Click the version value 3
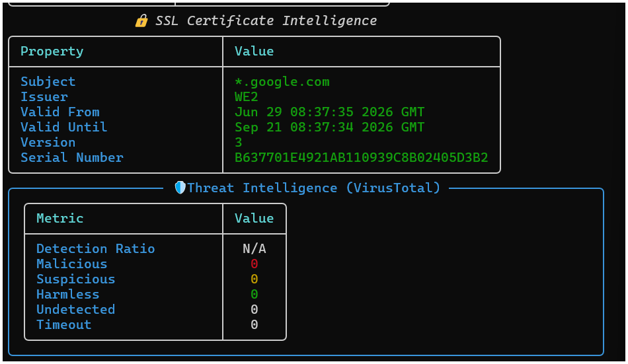Screen dimensions: 628x364 (x=238, y=142)
